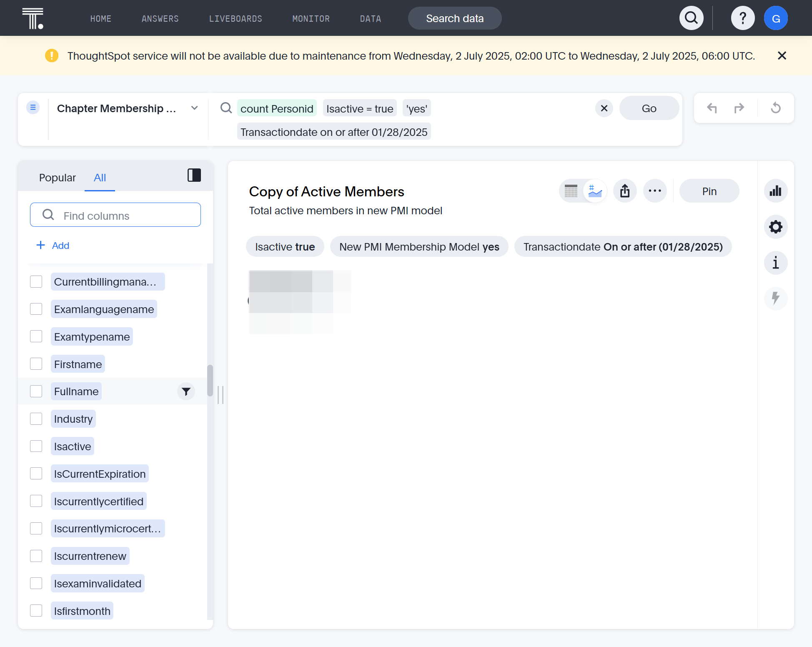Switch to table view

[571, 191]
